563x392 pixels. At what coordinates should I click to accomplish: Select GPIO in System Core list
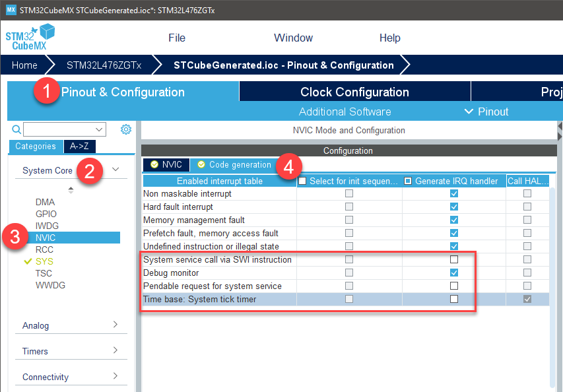coord(46,214)
